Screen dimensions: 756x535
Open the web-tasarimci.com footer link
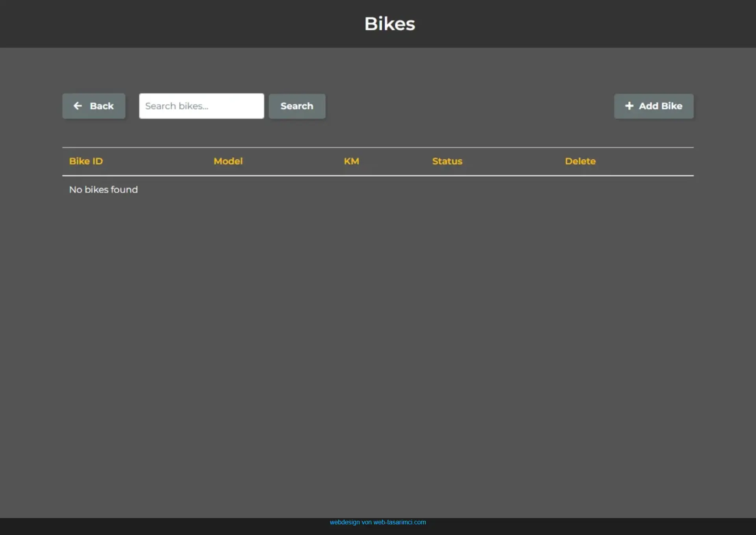coord(399,522)
